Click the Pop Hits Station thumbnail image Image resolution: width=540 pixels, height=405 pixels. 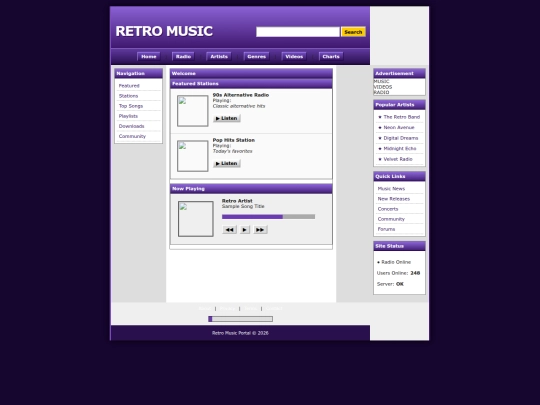pyautogui.click(x=193, y=156)
